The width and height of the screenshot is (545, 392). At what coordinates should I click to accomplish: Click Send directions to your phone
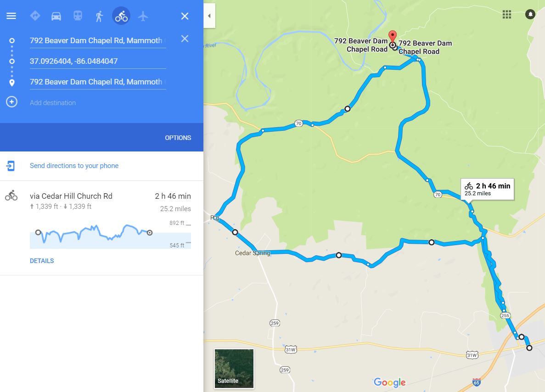[74, 166]
